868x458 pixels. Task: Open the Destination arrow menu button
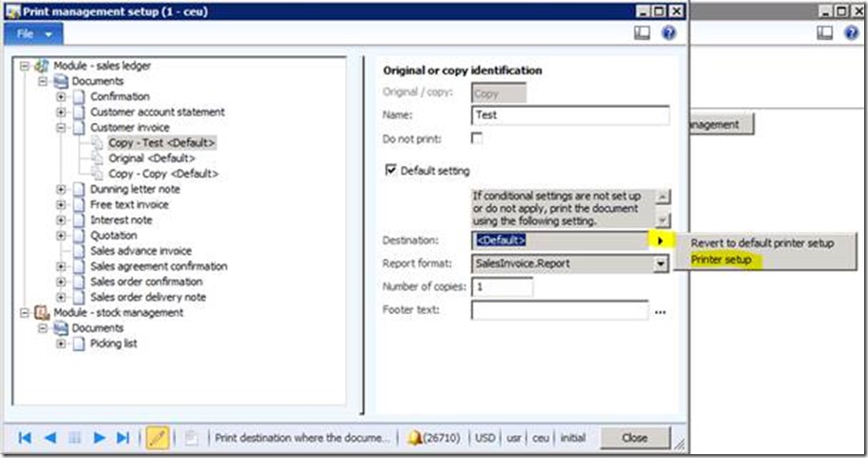coord(660,240)
